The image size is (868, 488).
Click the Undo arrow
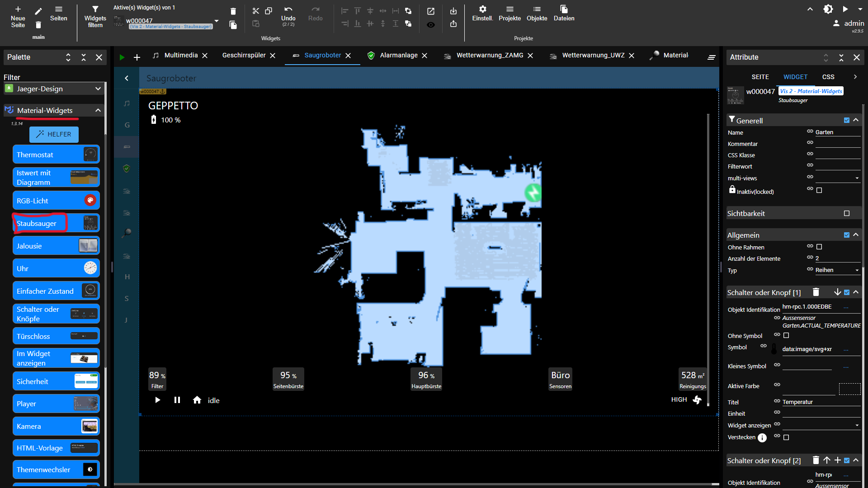point(288,9)
